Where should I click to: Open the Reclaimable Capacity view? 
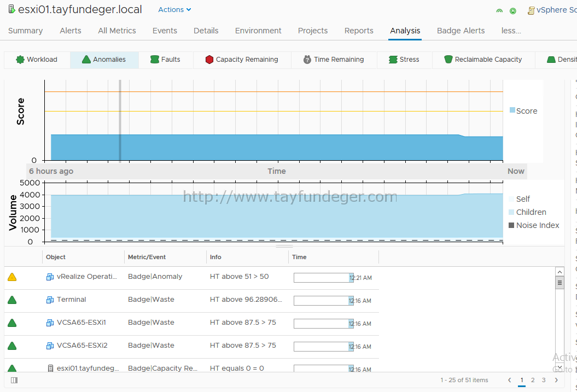(483, 60)
